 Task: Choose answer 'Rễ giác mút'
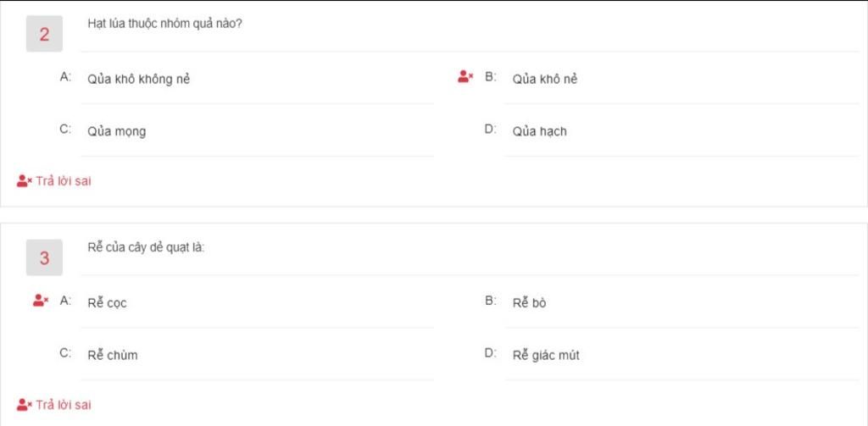pos(546,356)
